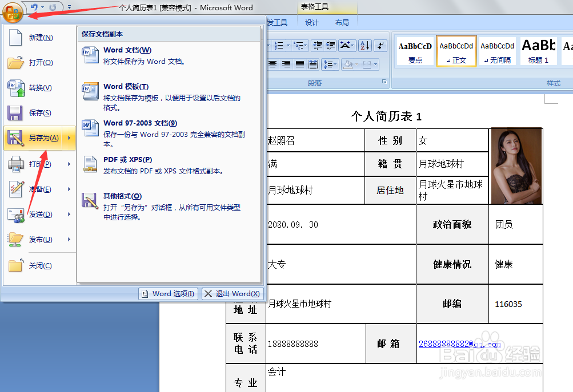Viewport: 573px width, 392px height.
Task: Expand the 发送(D) submenu arrow
Action: [69, 214]
